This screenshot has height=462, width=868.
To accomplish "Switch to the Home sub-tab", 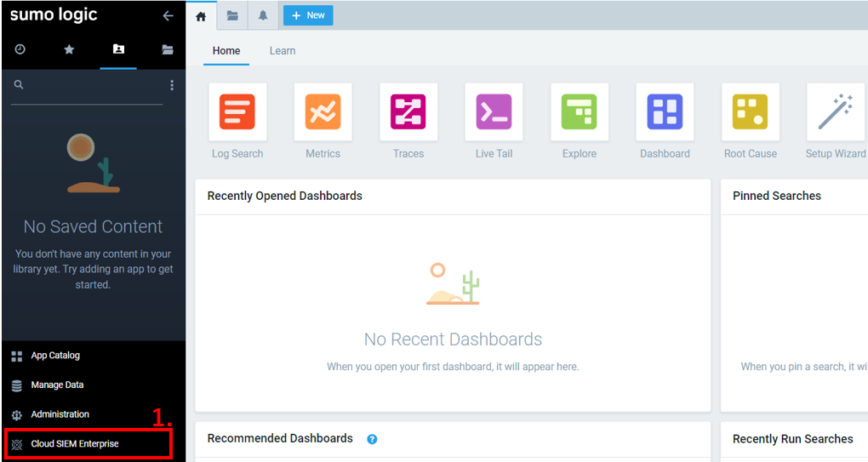I will (226, 51).
